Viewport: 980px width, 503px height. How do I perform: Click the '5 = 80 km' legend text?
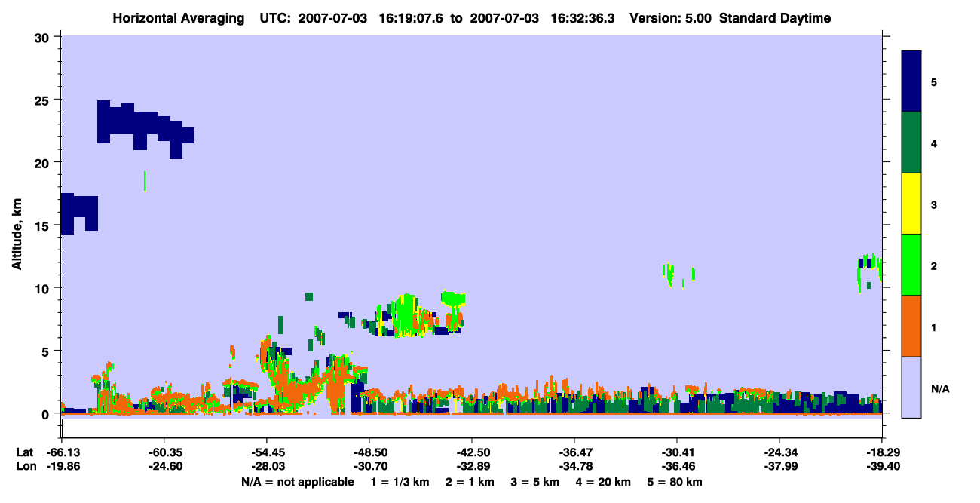(x=673, y=482)
